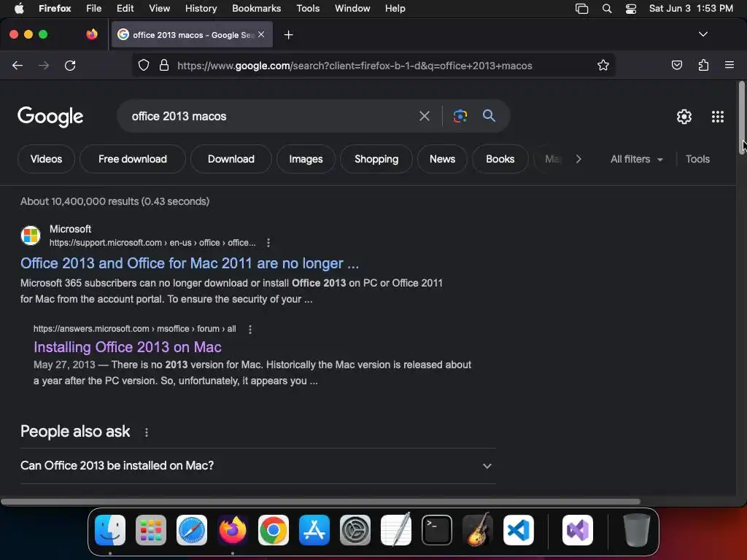Open App Store from the Dock
The width and height of the screenshot is (747, 560).
tap(314, 530)
